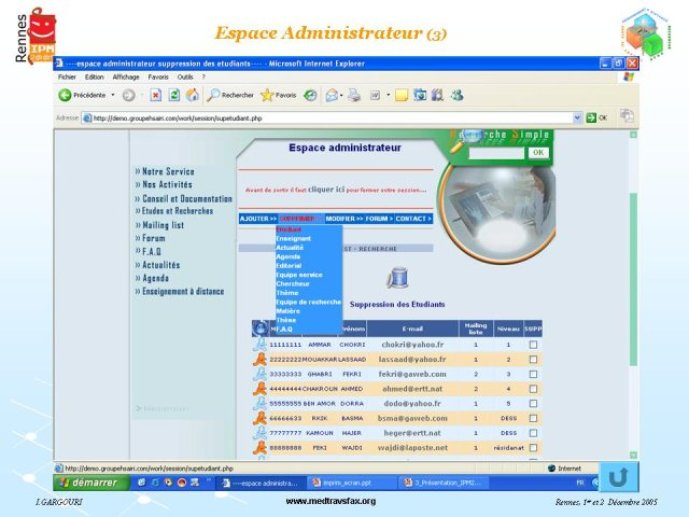This screenshot has width=689, height=517.
Task: Click the Edit page toolbar icon
Action: click(375, 95)
